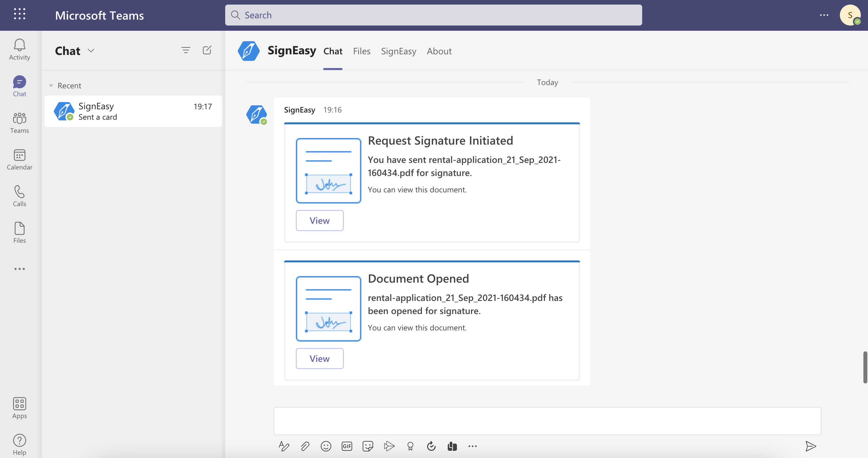The width and height of the screenshot is (868, 458).
Task: Click the Stream paper-plane icon in compose toolbar
Action: 389,446
